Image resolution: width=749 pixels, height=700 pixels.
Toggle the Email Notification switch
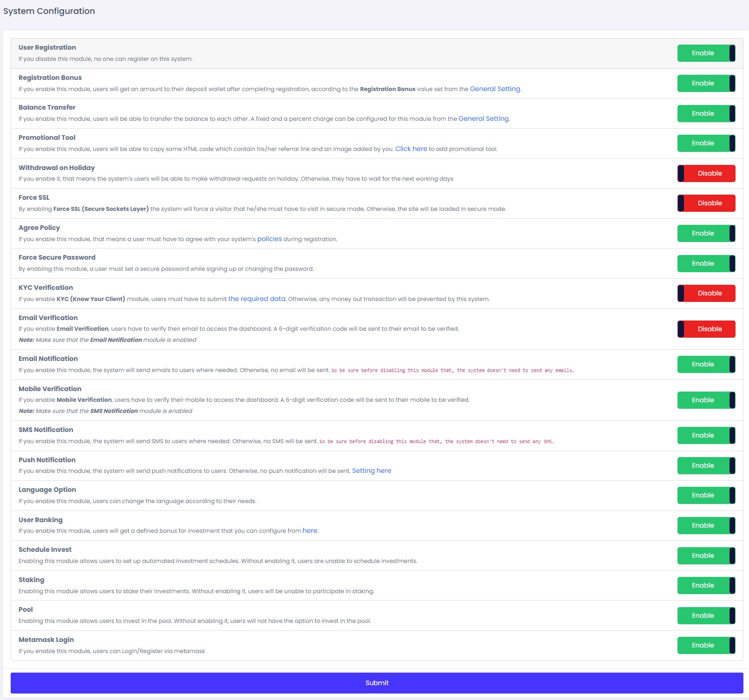point(706,365)
